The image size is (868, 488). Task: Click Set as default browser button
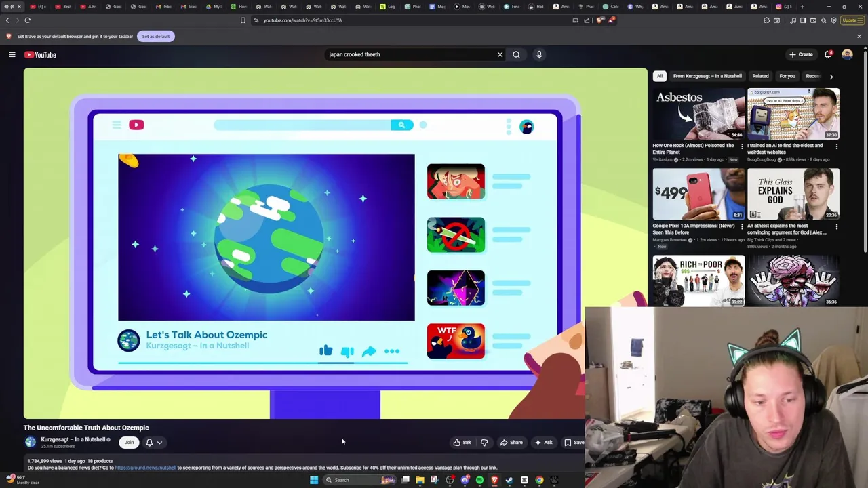tap(156, 36)
